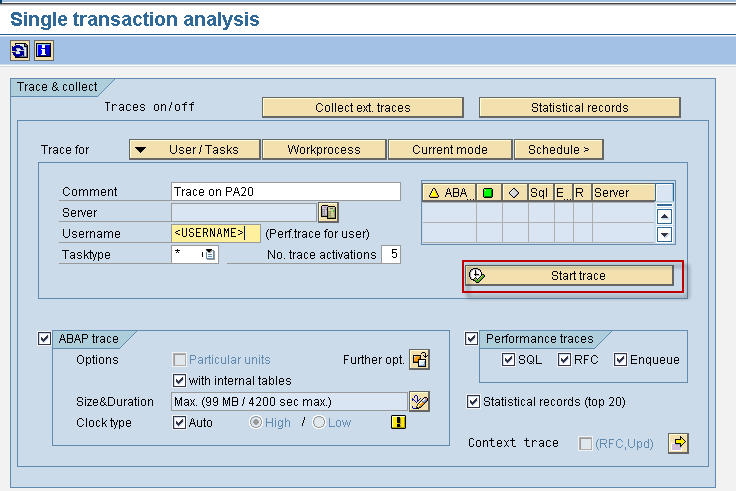This screenshot has width=736, height=491.
Task: Click the trace list scroll down arrow
Action: click(x=664, y=234)
